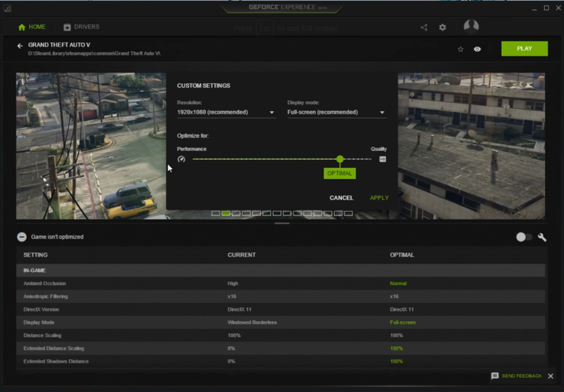This screenshot has width=564, height=392.
Task: Click the panel divider handle below screenshots
Action: click(x=282, y=223)
